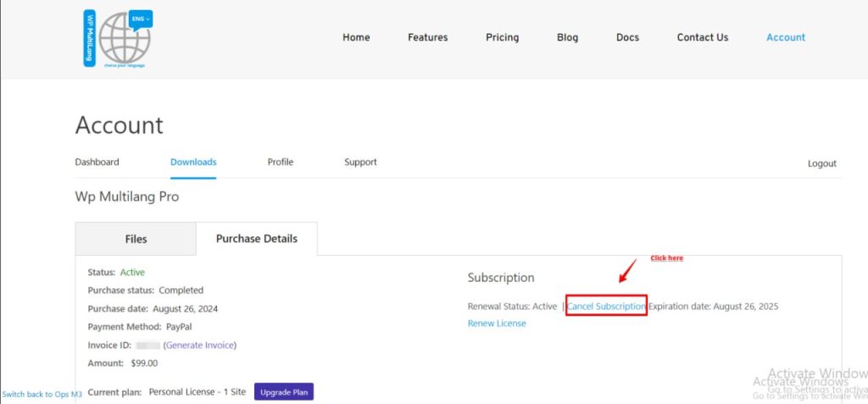Click the Logout link
This screenshot has height=404, width=868.
point(822,163)
